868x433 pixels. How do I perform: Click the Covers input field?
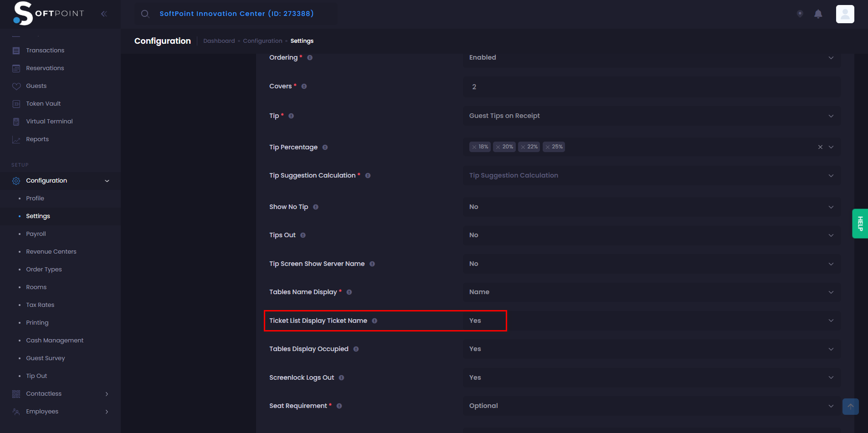(652, 87)
